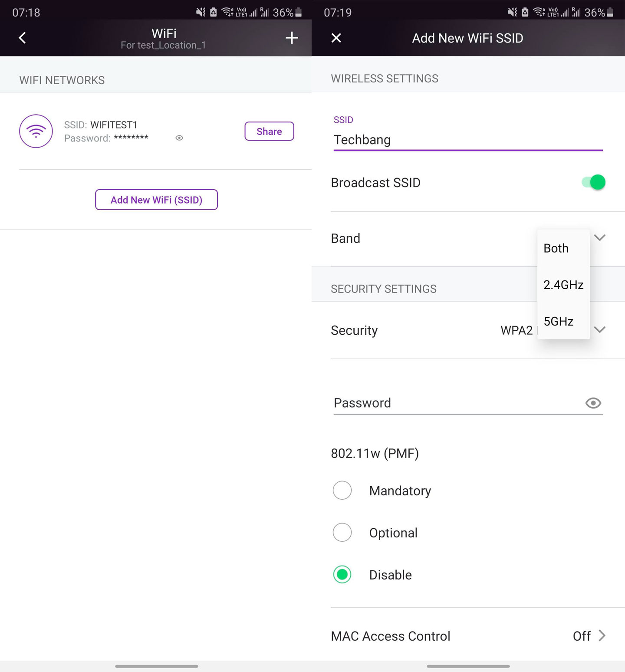Open the Band dropdown chevron
Screen dimensions: 625x672
pyautogui.click(x=599, y=238)
